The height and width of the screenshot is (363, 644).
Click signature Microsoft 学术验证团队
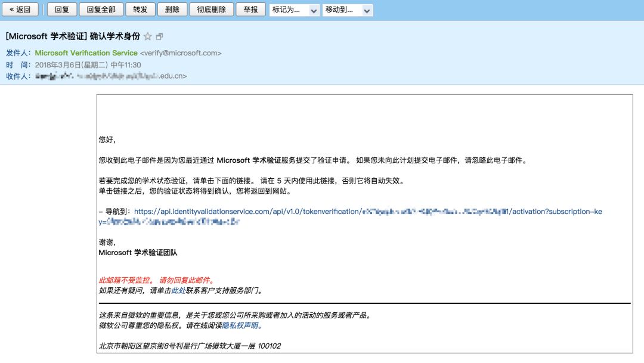(138, 253)
